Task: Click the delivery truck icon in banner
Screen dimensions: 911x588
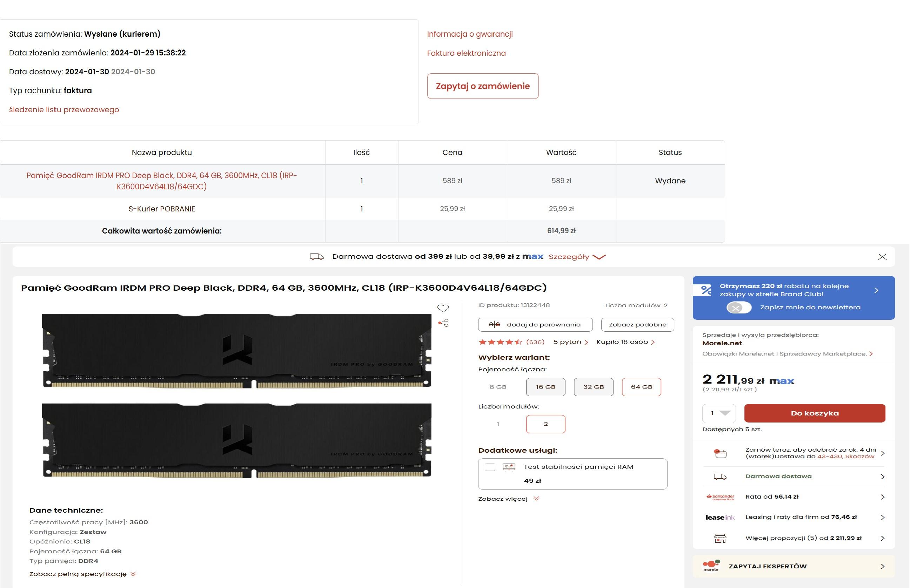Action: click(316, 257)
